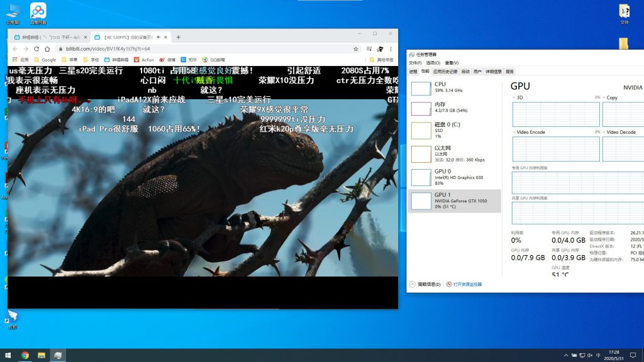Close the first bilibili tab
This screenshot has width=644, height=362.
pos(86,37)
